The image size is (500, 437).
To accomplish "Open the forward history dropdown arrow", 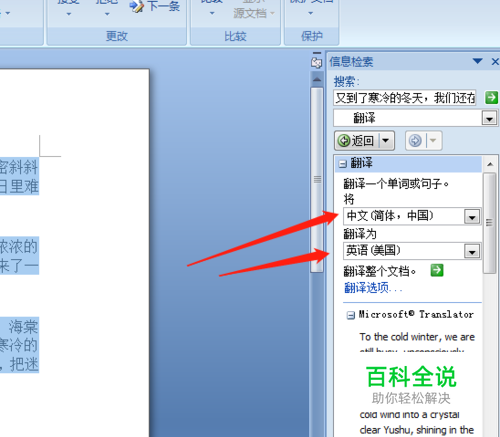I will coord(433,141).
